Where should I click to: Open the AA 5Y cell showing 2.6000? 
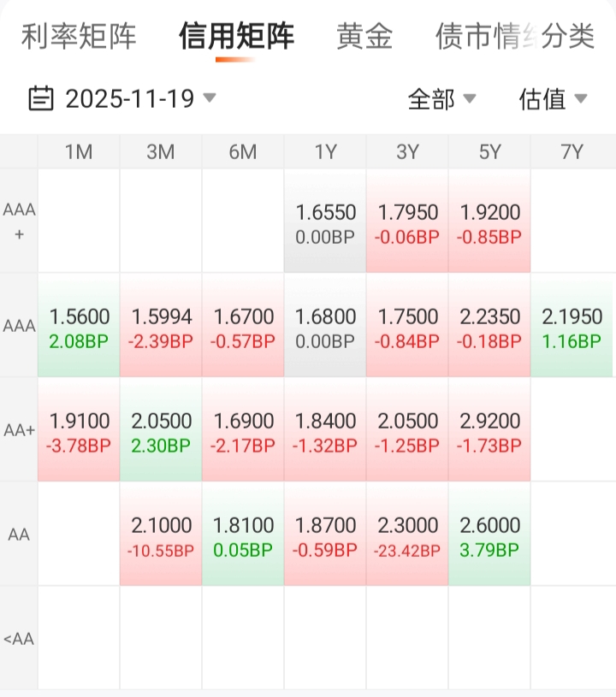pyautogui.click(x=489, y=535)
